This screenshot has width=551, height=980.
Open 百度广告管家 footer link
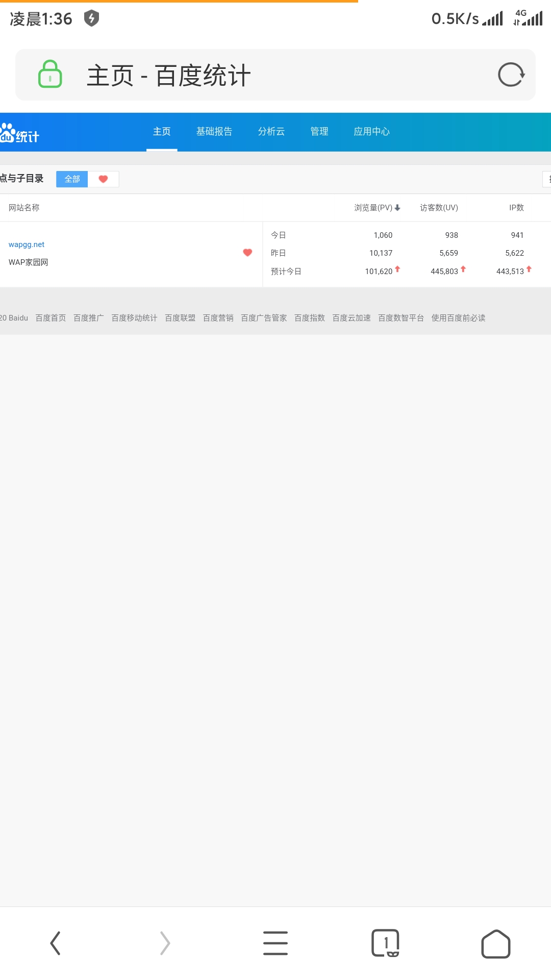tap(264, 318)
